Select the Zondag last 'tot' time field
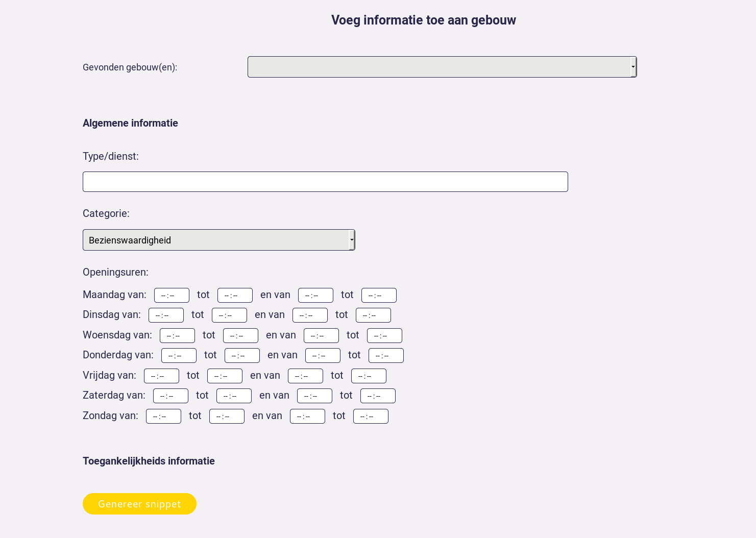Image resolution: width=756 pixels, height=538 pixels. (x=371, y=416)
